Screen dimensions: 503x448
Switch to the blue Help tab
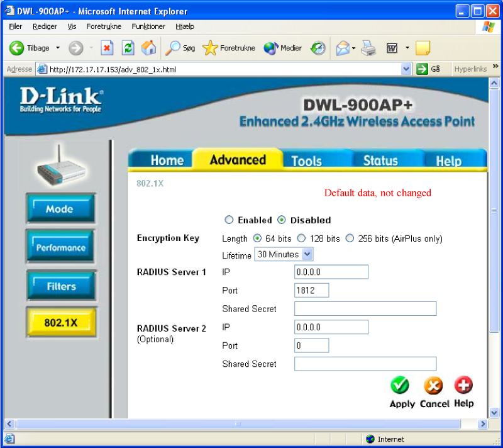pos(455,160)
